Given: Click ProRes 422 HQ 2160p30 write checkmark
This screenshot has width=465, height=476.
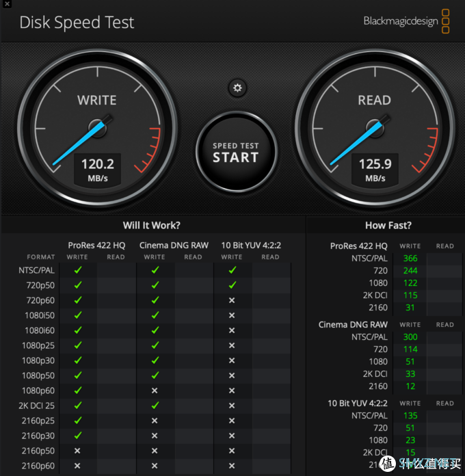Looking at the screenshot, I should click(78, 436).
